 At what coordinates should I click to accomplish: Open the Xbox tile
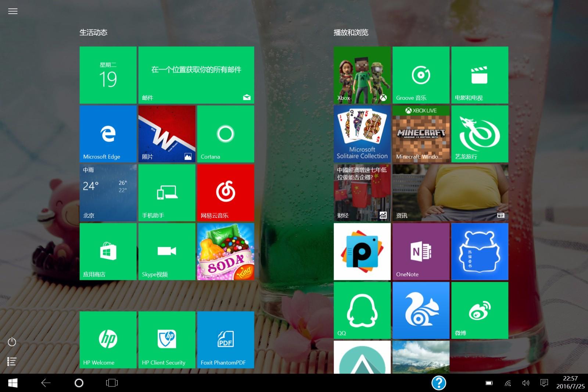click(x=362, y=75)
